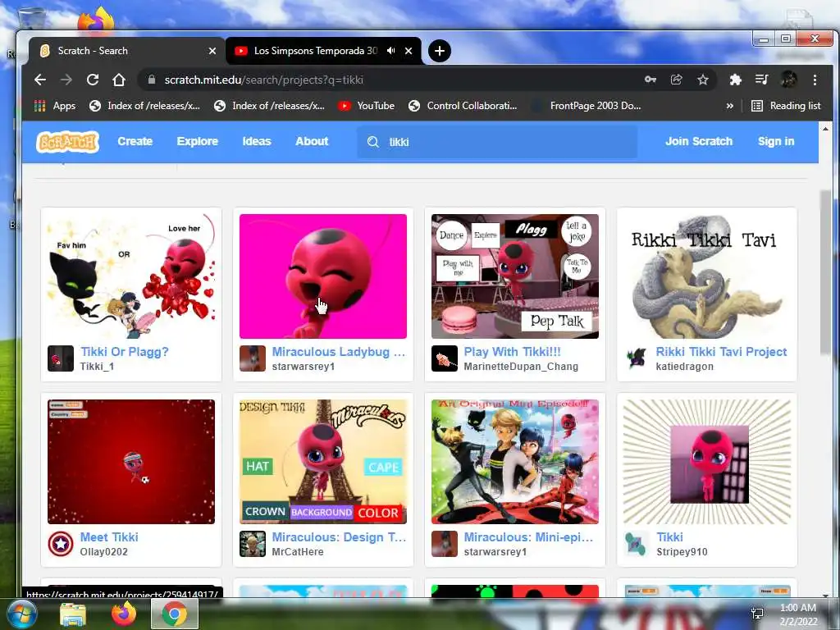This screenshot has height=630, width=840.
Task: Click the MrCatHere avatar icon
Action: [253, 545]
